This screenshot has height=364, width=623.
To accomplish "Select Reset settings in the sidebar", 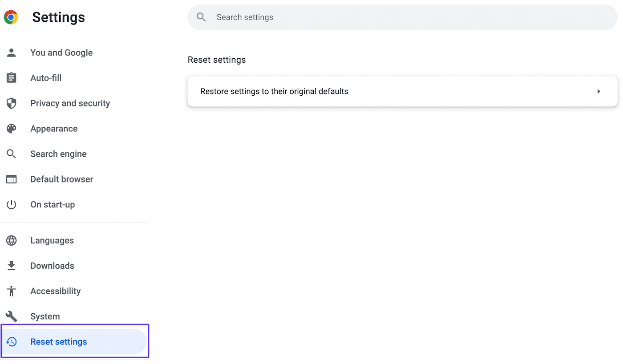I will pos(58,341).
